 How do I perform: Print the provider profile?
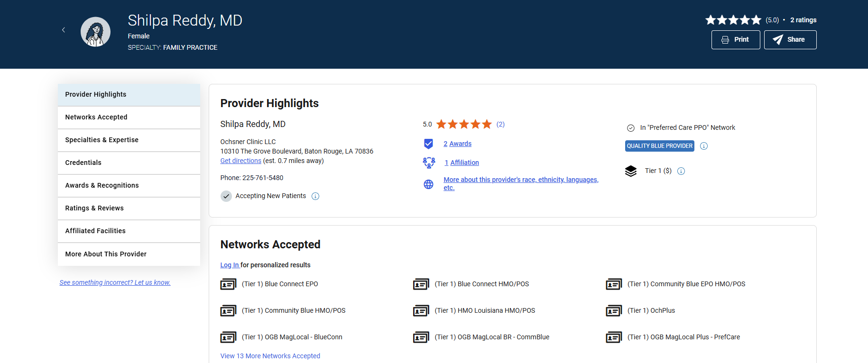(735, 40)
